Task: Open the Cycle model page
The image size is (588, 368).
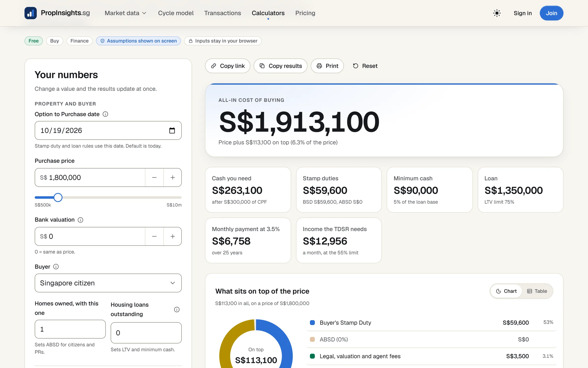Action: [176, 13]
